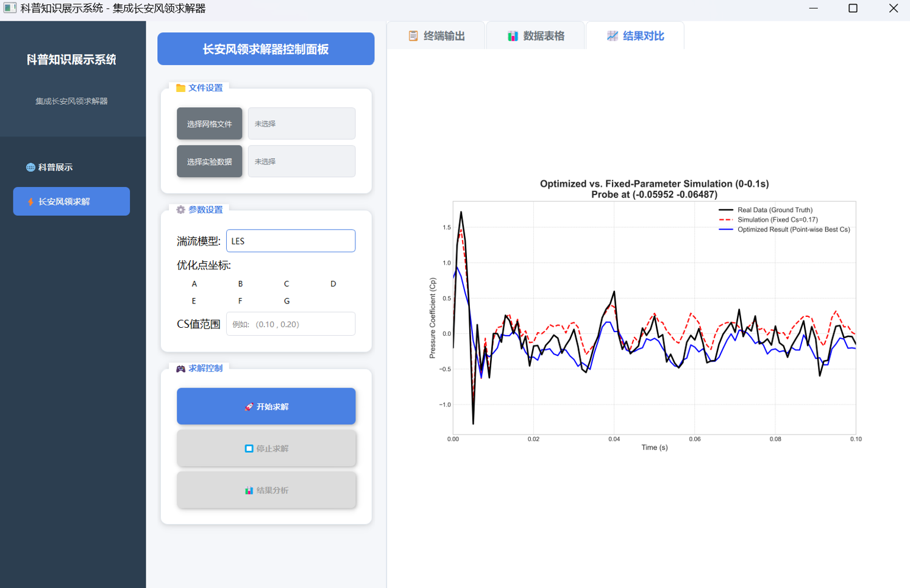Screen dimensions: 910x588
Task: Click the CS值范围 input field
Action: tap(290, 324)
